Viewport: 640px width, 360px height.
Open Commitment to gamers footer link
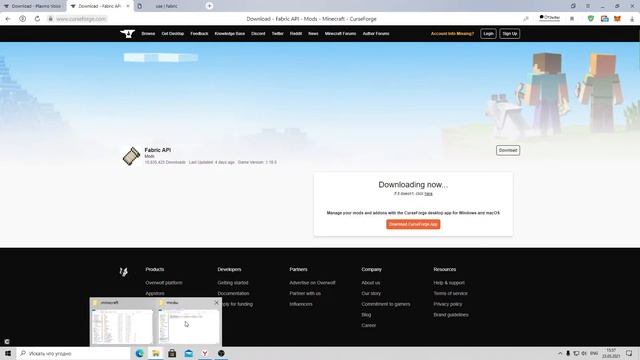[x=386, y=304]
